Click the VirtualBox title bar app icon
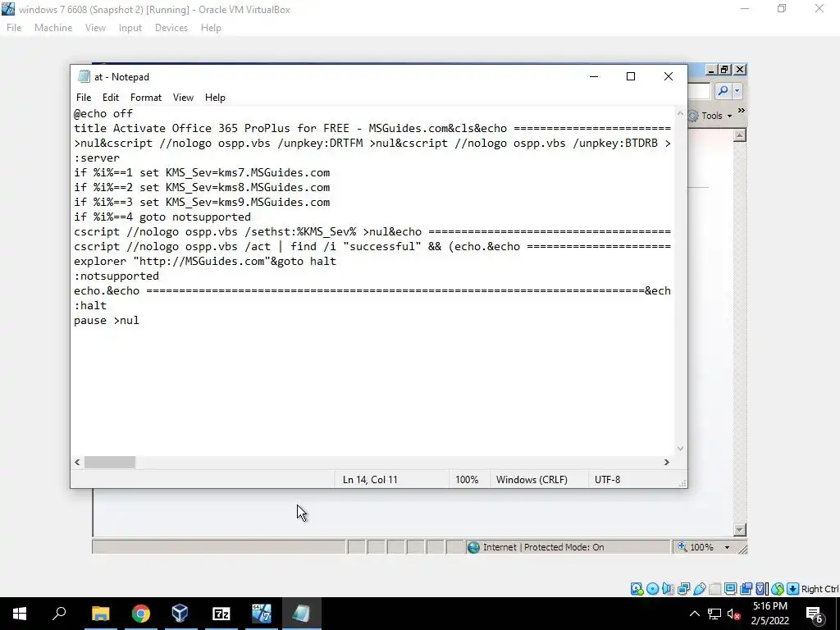The width and height of the screenshot is (840, 630). coord(8,9)
